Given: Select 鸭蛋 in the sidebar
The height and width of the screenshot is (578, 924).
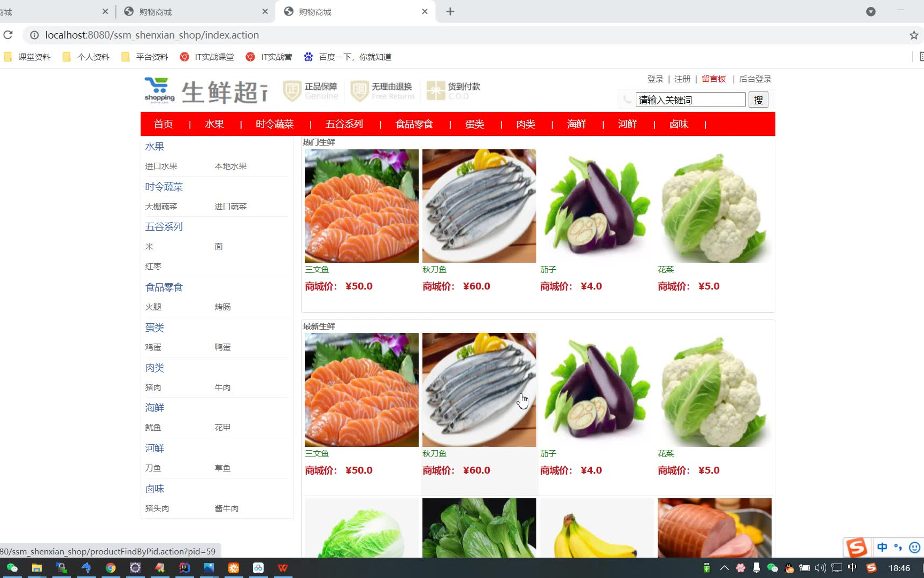Looking at the screenshot, I should click(222, 347).
